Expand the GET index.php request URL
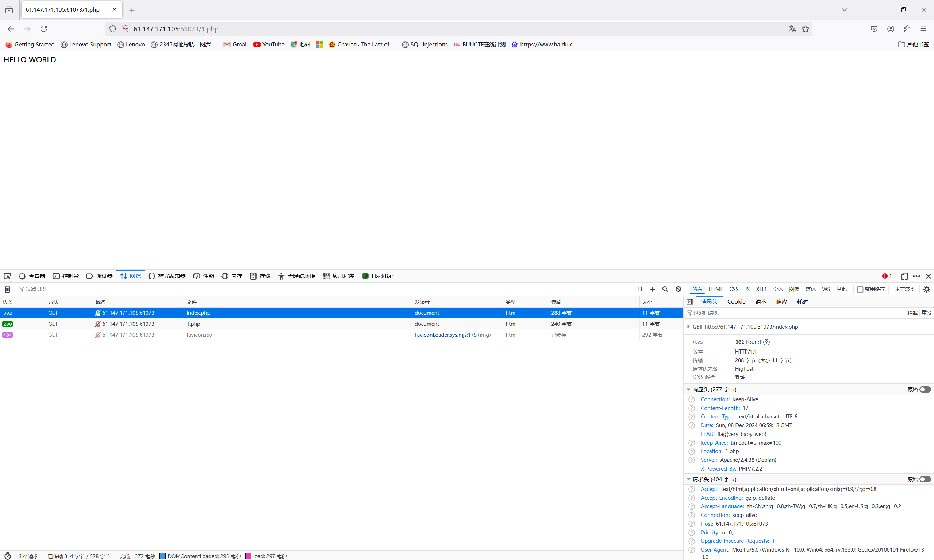This screenshot has height=560, width=934. point(689,327)
